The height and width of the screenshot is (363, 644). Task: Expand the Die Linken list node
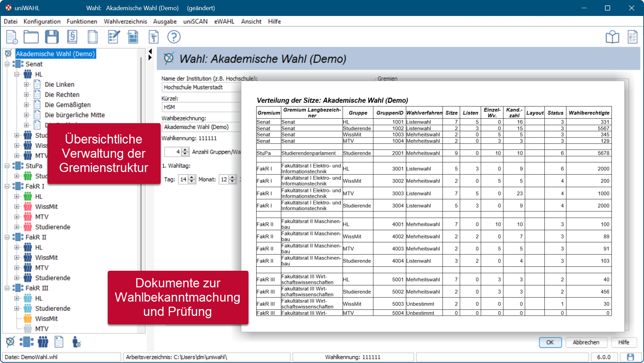[26, 84]
